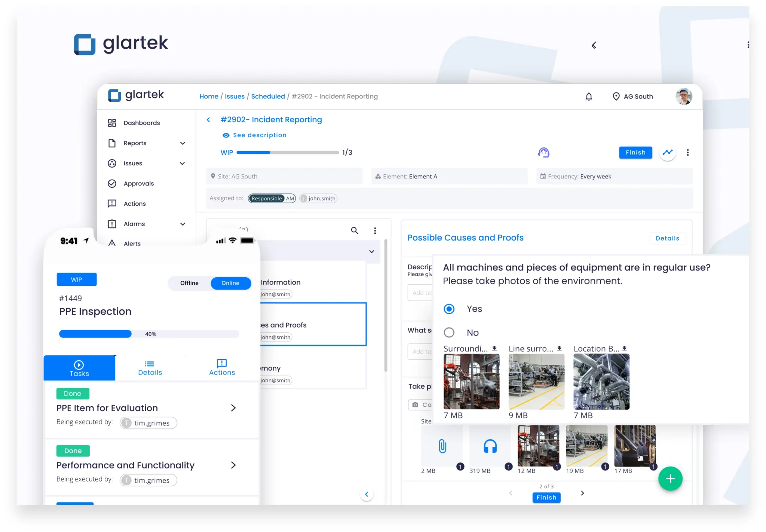Open the vertical dots menu at top right
Image resolution: width=766 pixels, height=532 pixels.
tap(748, 45)
